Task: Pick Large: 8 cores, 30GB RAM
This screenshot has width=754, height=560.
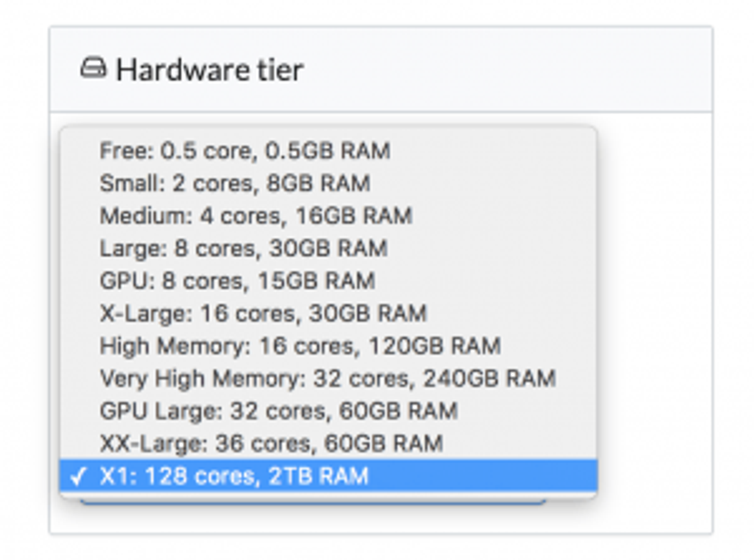Action: 328,248
